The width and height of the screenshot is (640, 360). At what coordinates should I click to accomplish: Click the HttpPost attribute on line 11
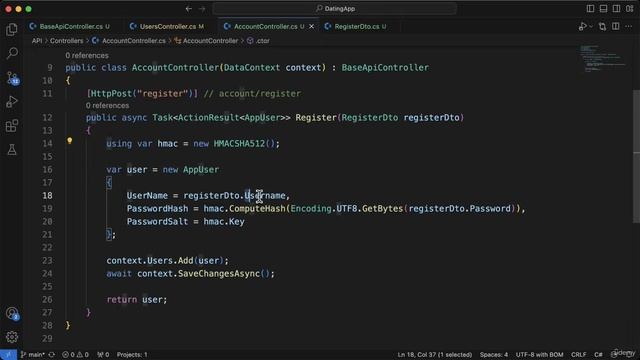coord(111,94)
